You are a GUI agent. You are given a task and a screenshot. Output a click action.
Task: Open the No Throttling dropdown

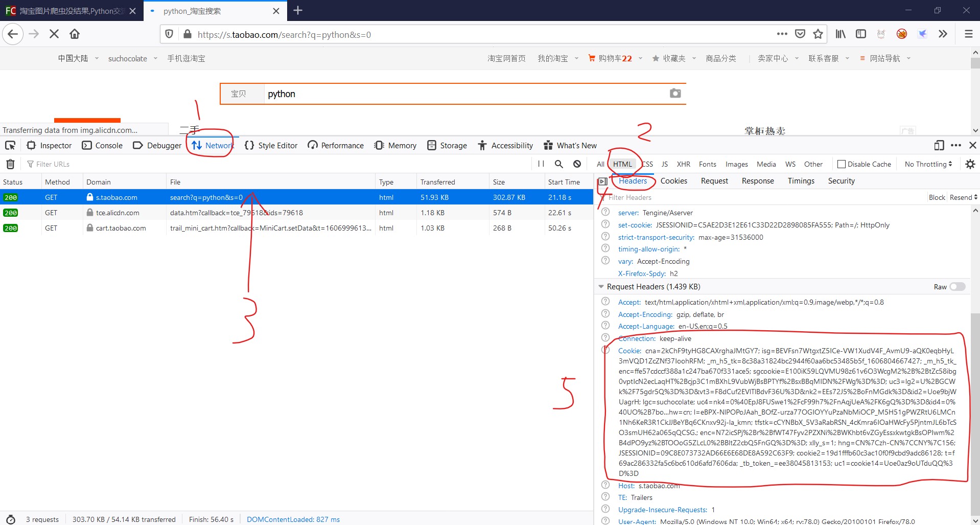coord(928,164)
